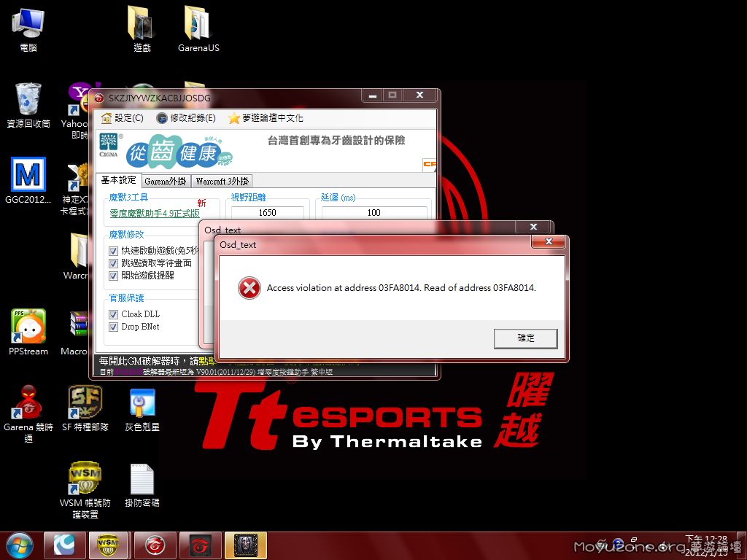Viewport: 747px width, 560px height.
Task: Close the front Osd_text error dialog
Action: [x=549, y=241]
